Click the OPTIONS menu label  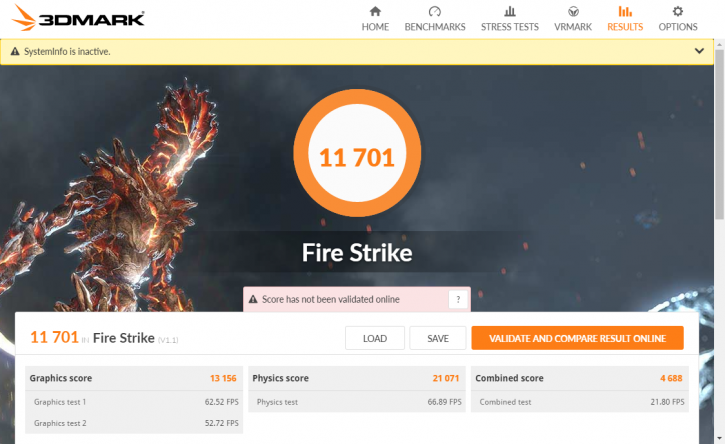(x=678, y=27)
